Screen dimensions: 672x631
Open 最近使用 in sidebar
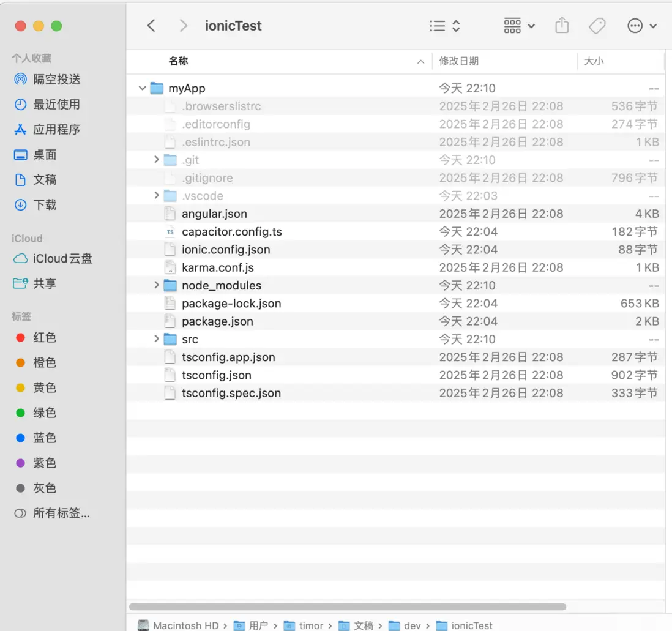[48, 105]
